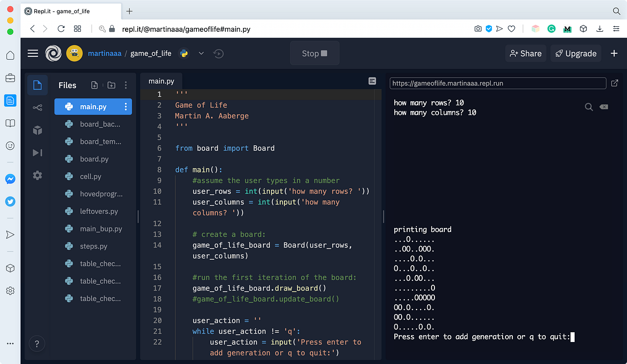The image size is (627, 364).
Task: Open the Messenger icon in the browser sidebar
Action: click(10, 179)
